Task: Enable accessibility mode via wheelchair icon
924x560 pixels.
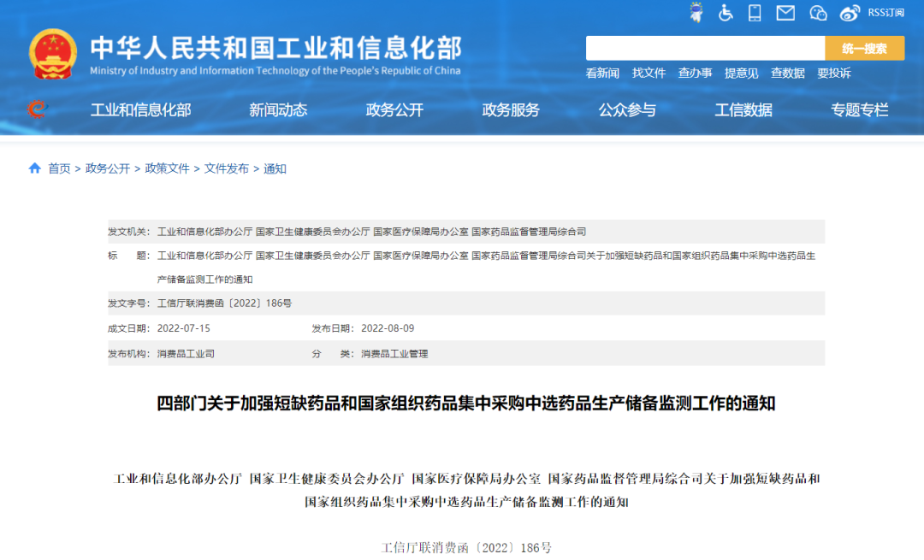Action: [x=726, y=12]
